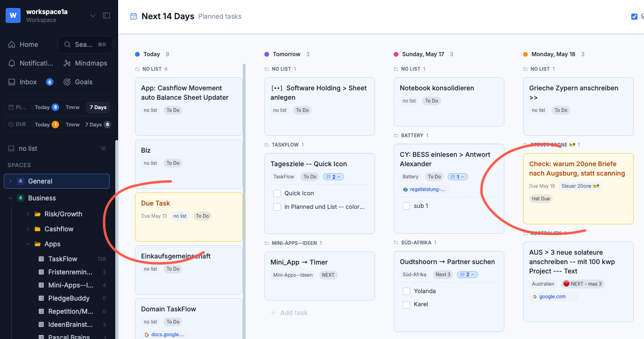The height and width of the screenshot is (339, 644).
Task: Open Goals from the sidebar
Action: click(x=78, y=82)
